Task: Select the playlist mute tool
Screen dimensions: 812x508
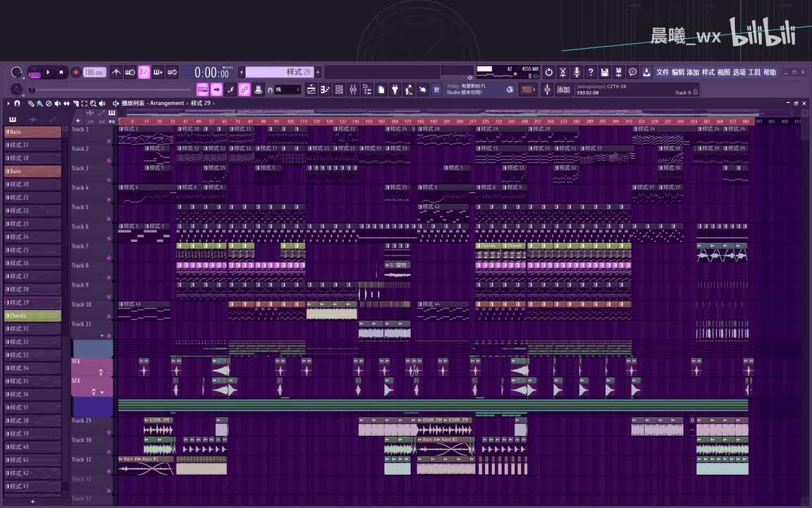Action: [58, 103]
